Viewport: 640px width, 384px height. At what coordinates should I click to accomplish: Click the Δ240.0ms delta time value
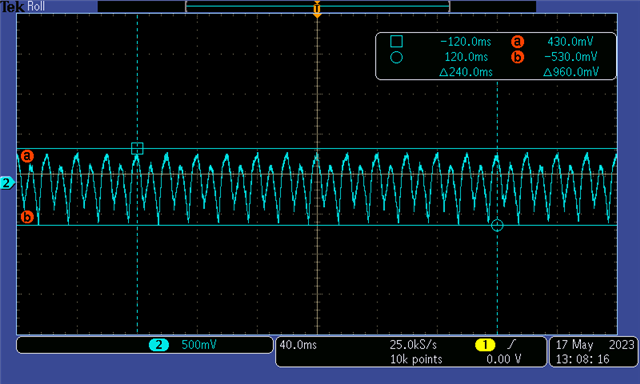(x=466, y=72)
